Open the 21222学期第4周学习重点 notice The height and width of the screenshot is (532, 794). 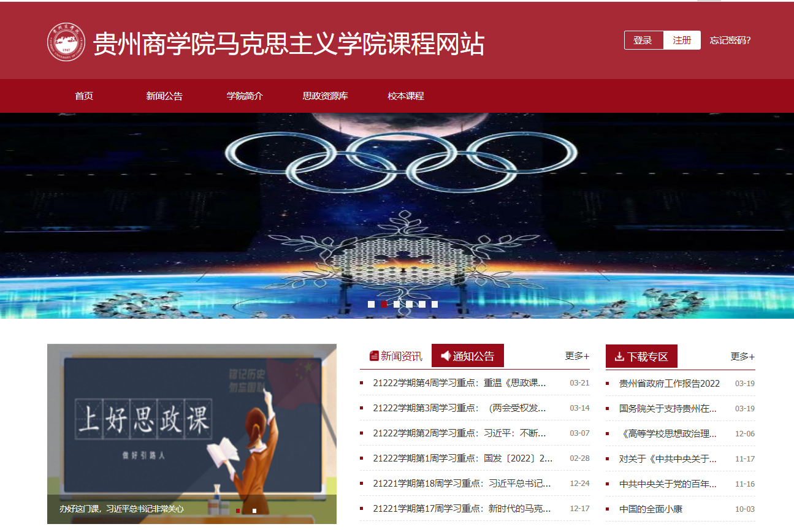(459, 383)
